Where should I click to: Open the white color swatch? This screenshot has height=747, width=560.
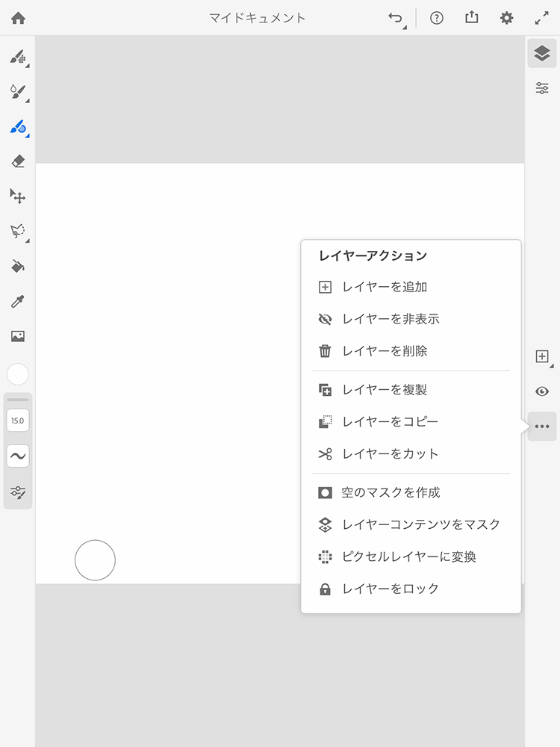[x=18, y=374]
